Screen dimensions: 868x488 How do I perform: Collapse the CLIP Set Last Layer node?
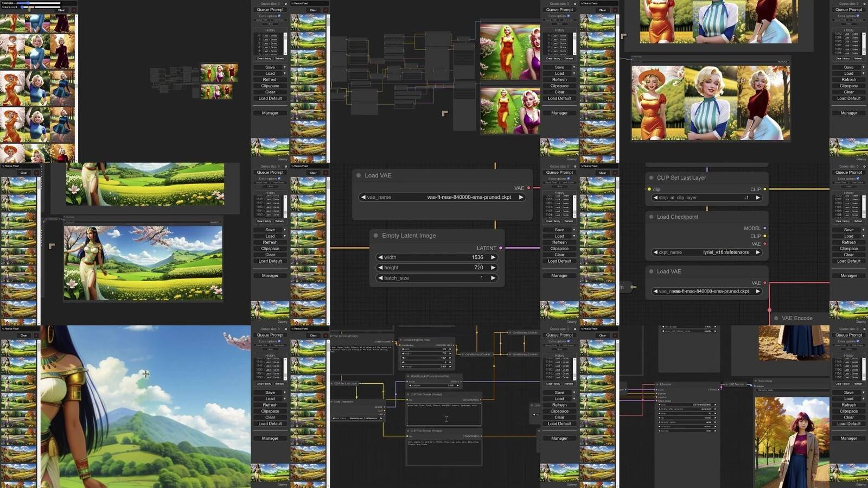651,178
